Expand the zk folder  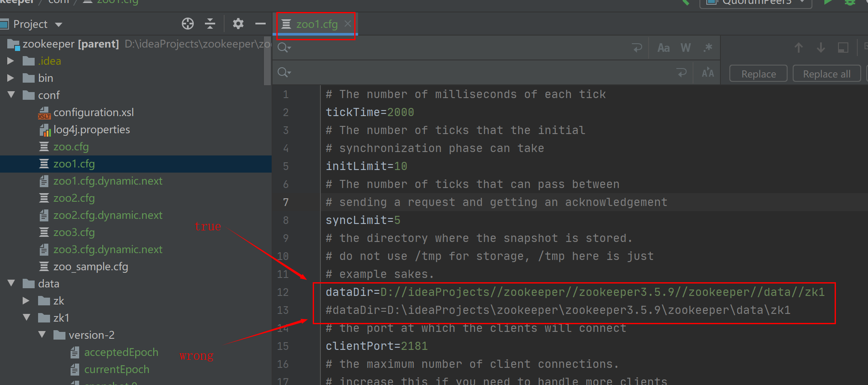pyautogui.click(x=26, y=301)
